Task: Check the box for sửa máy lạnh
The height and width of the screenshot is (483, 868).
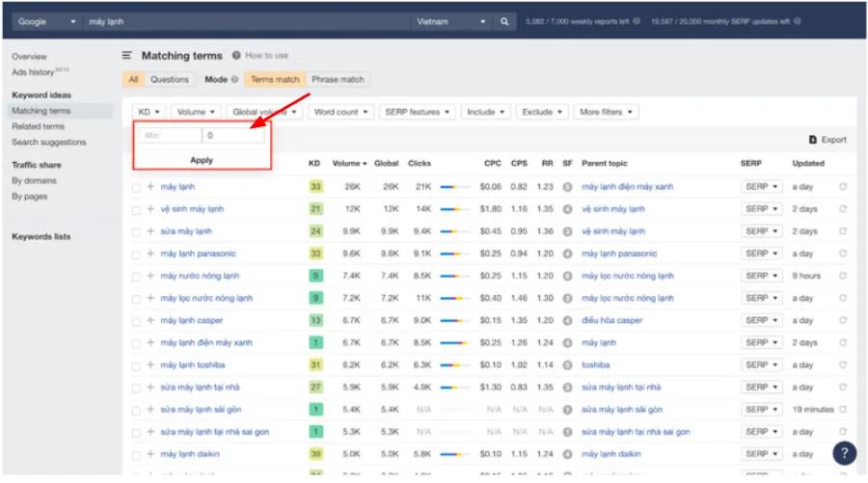Action: point(137,231)
